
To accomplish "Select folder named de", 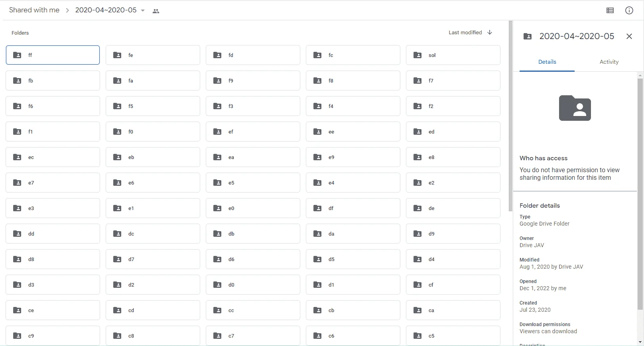I will 453,208.
